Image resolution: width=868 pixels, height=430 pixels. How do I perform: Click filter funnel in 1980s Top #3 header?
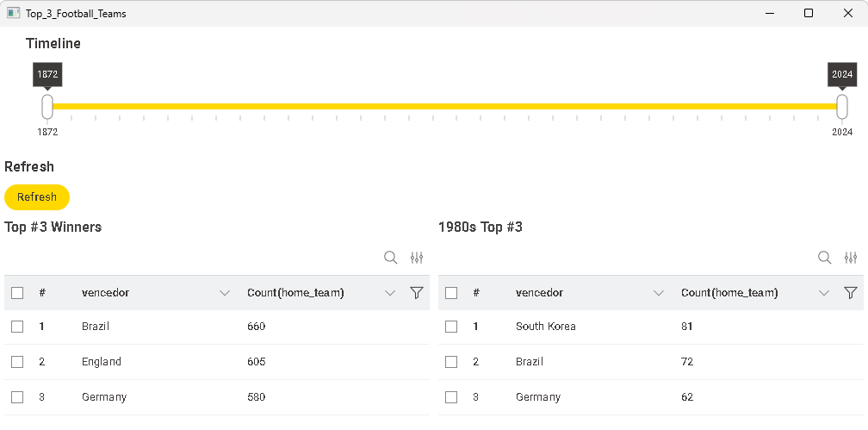851,293
